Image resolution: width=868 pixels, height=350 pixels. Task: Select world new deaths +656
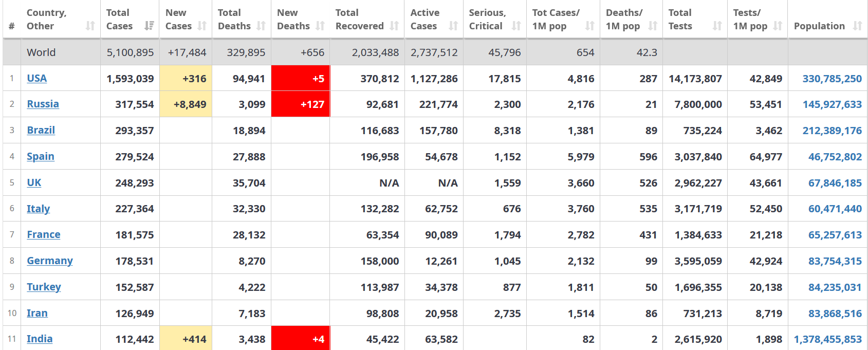click(312, 52)
